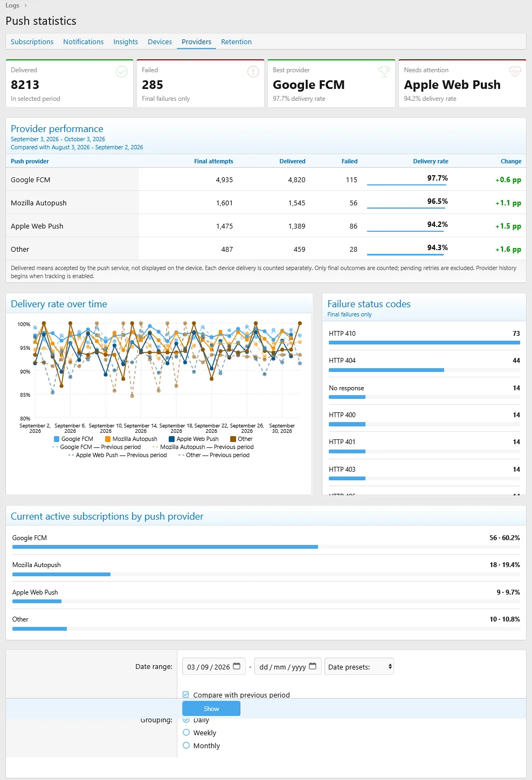Click the Delivered checkmark icon
The image size is (532, 780).
pyautogui.click(x=122, y=72)
